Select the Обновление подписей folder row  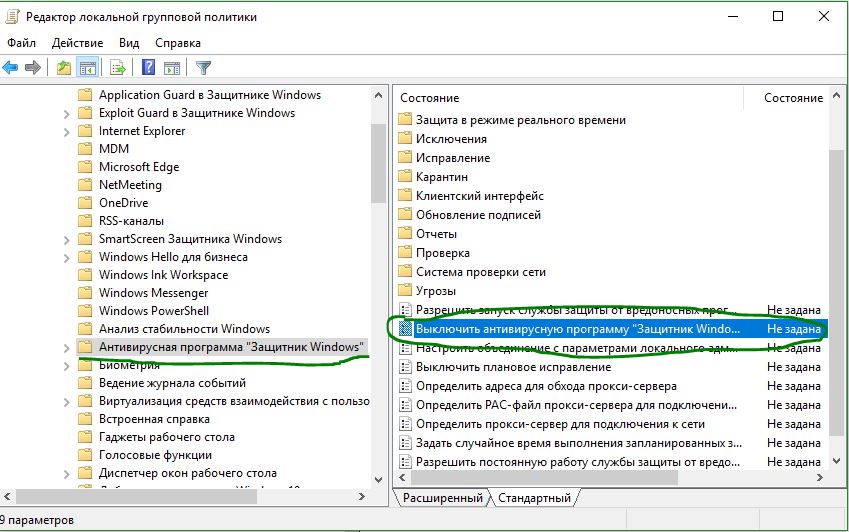tap(478, 215)
